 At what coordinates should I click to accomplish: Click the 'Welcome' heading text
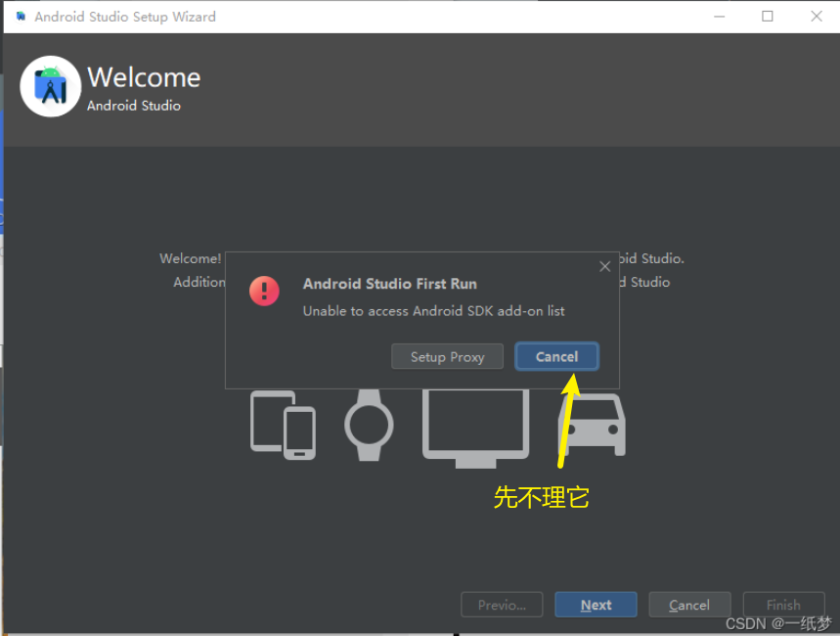pyautogui.click(x=144, y=77)
